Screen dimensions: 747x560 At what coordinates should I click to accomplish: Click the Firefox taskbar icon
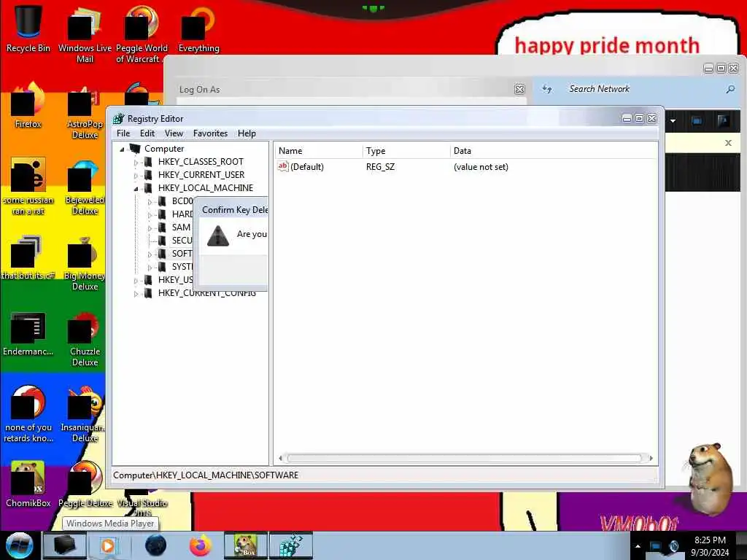[200, 545]
